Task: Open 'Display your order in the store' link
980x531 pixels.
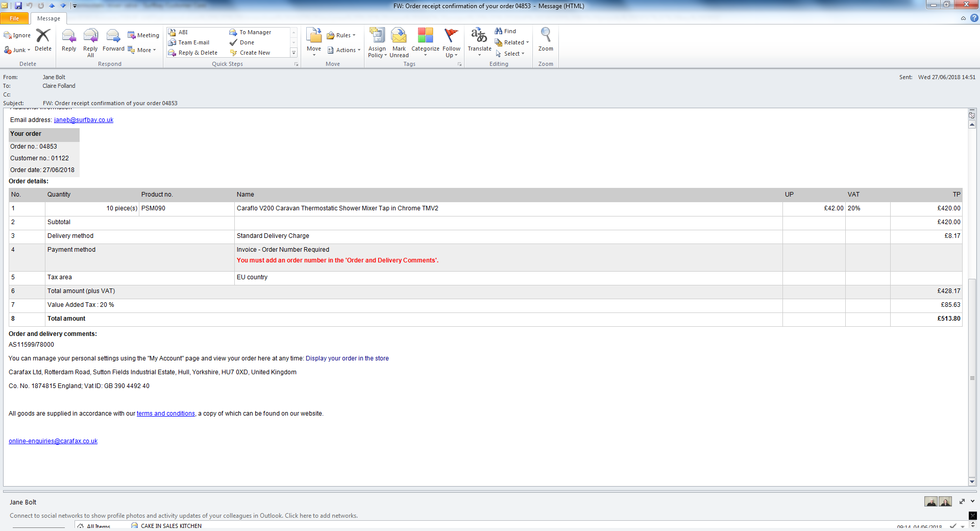Action: click(x=347, y=358)
